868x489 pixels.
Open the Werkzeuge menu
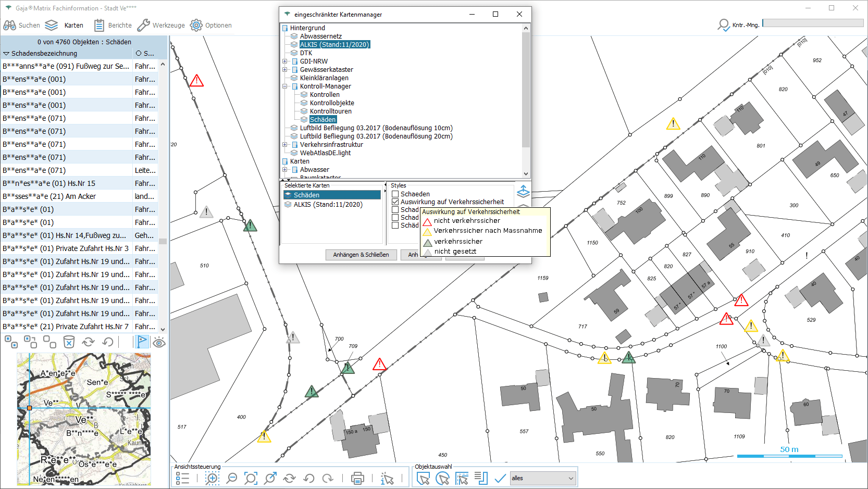click(161, 25)
